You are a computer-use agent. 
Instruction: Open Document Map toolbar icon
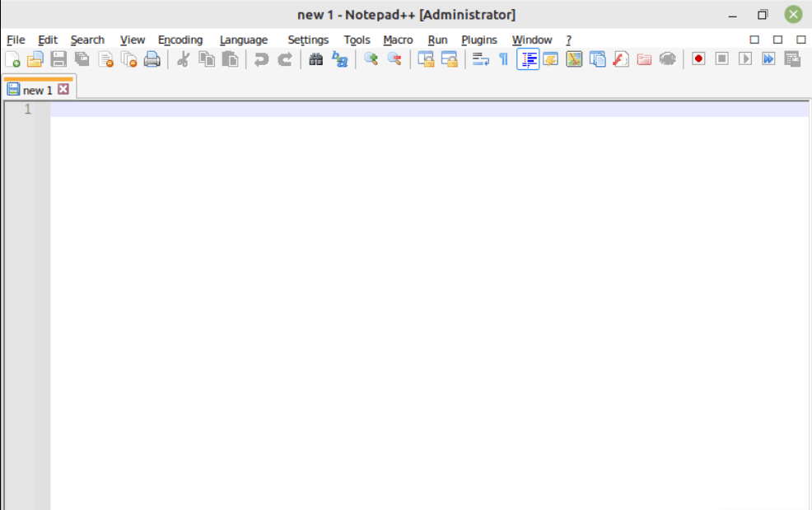[x=574, y=59]
